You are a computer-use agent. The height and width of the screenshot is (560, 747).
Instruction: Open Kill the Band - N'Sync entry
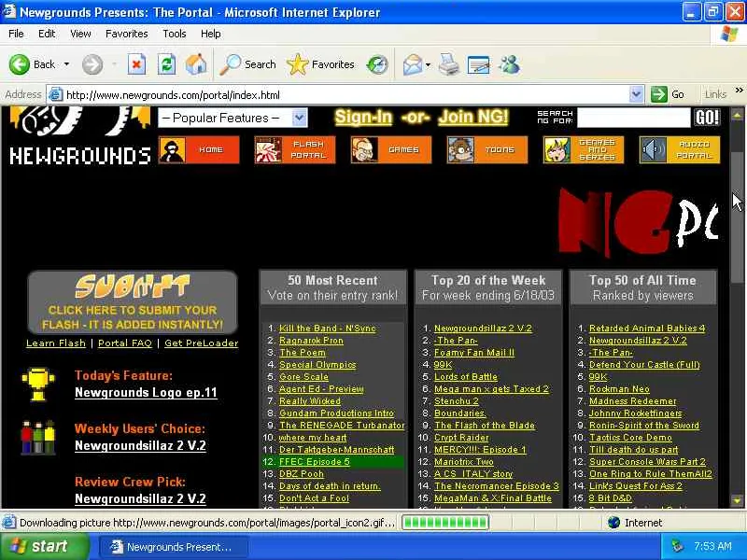tap(328, 329)
